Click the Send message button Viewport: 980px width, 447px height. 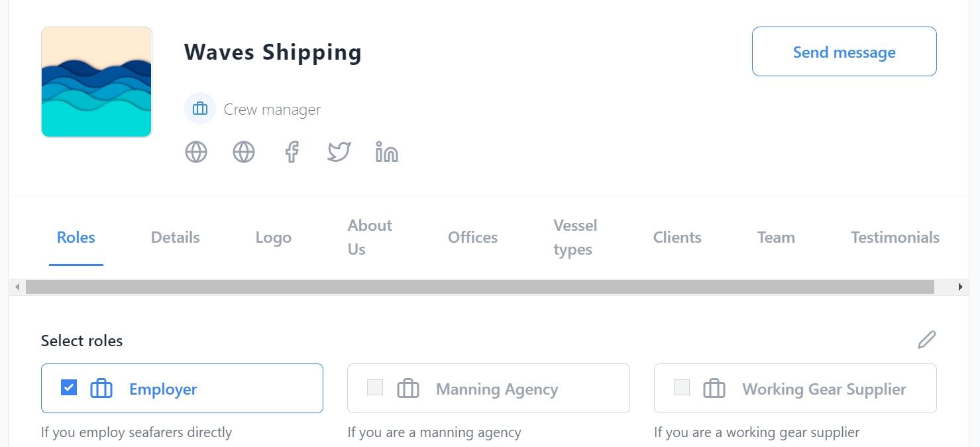[844, 52]
